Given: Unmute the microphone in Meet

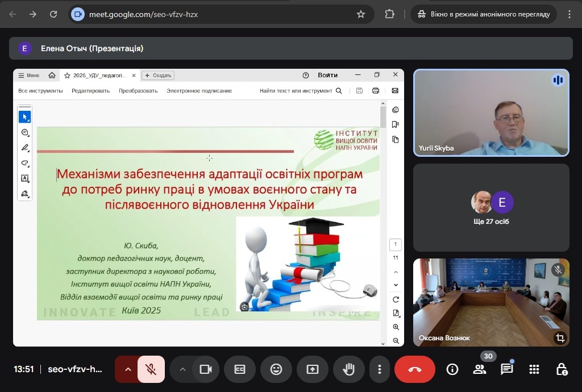Looking at the screenshot, I should pyautogui.click(x=151, y=369).
